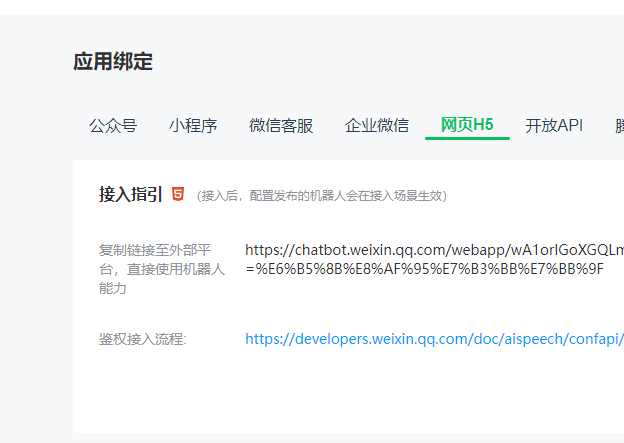Select the 网页H5 tab
Image resolution: width=624 pixels, height=443 pixels.
coord(467,125)
